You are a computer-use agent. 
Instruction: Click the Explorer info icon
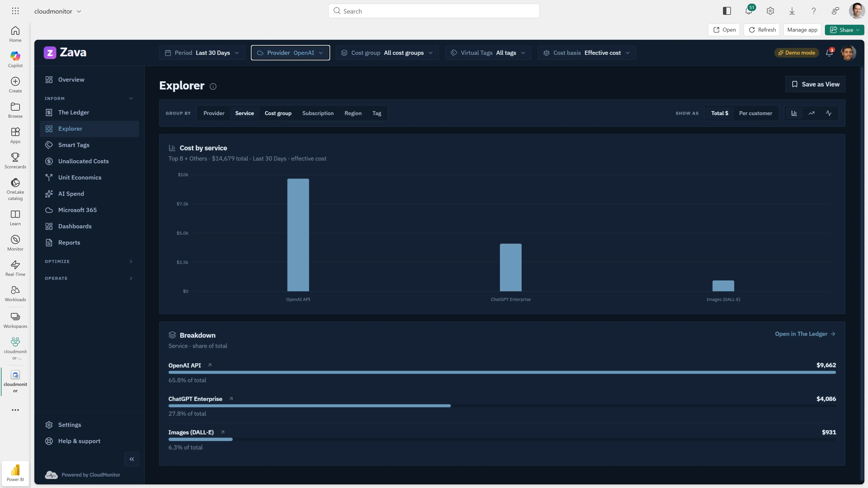click(213, 87)
